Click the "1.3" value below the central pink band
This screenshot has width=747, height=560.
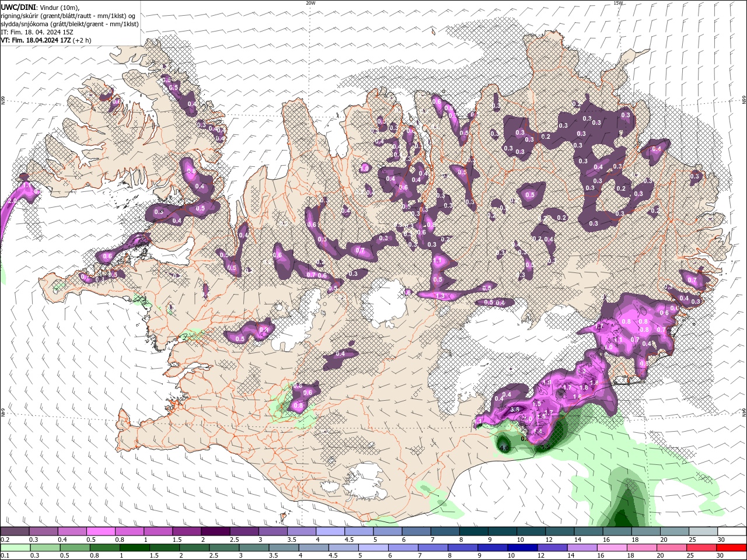coord(440,296)
